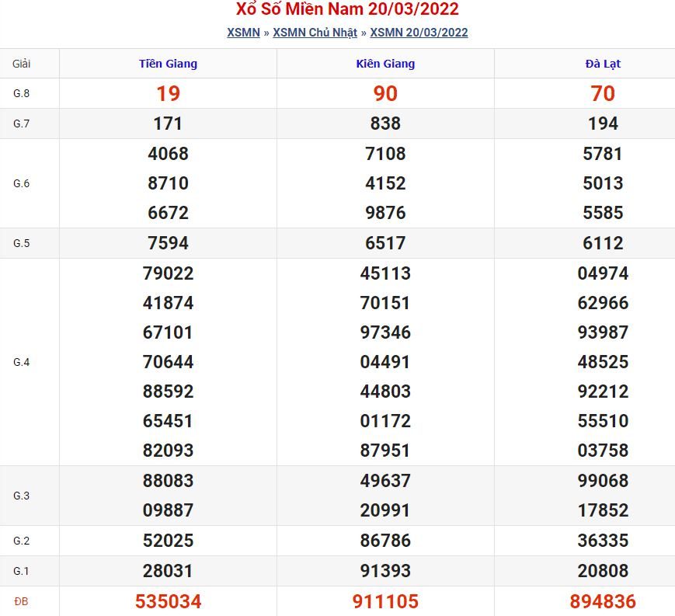Select the G.1 row label
675x616 pixels.
[22, 571]
